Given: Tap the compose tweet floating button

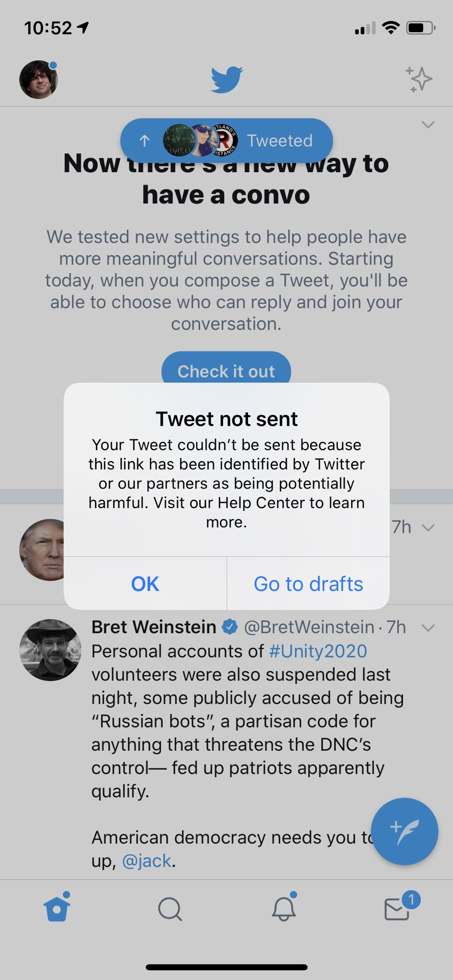Looking at the screenshot, I should (404, 832).
